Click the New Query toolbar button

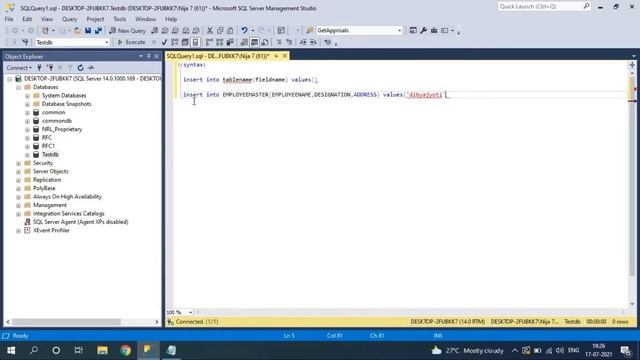click(128, 31)
